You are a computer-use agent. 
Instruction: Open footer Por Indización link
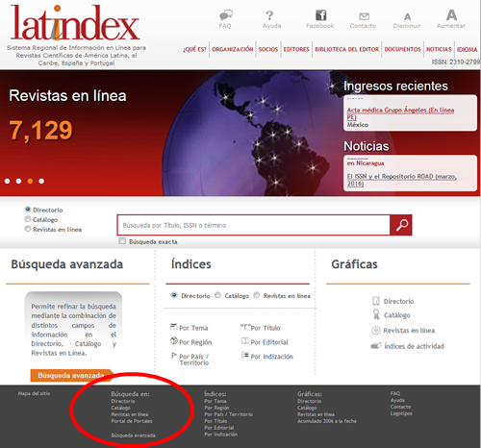pos(221,435)
